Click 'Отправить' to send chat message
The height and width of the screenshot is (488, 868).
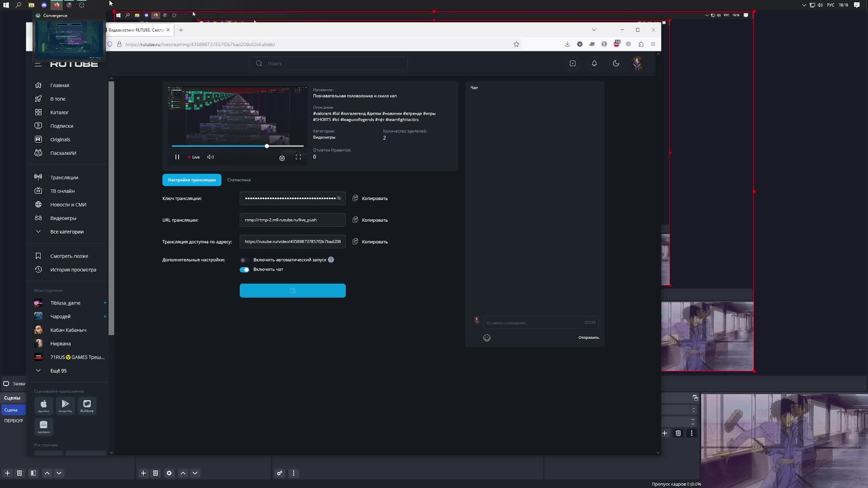589,338
